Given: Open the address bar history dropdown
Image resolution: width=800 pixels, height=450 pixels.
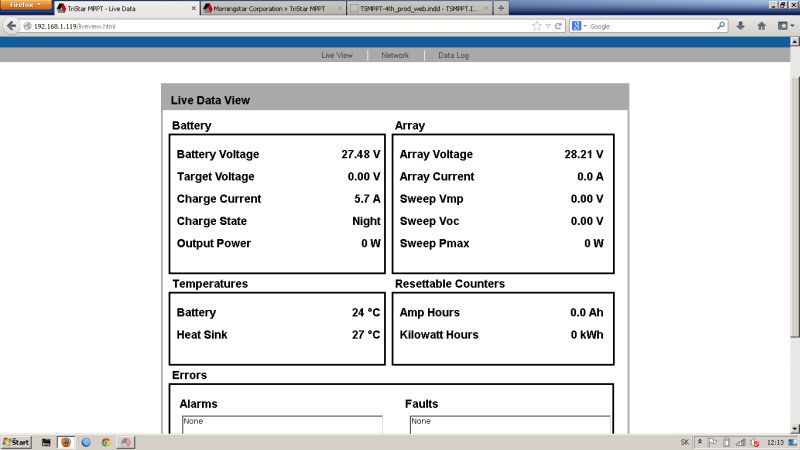Looking at the screenshot, I should tap(547, 26).
